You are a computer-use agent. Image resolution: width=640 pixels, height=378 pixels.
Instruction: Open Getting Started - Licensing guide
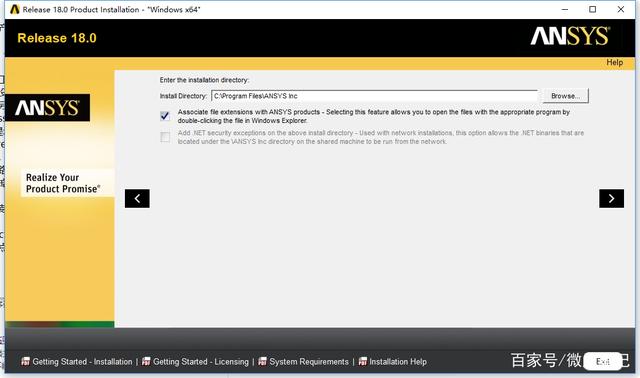(x=201, y=362)
